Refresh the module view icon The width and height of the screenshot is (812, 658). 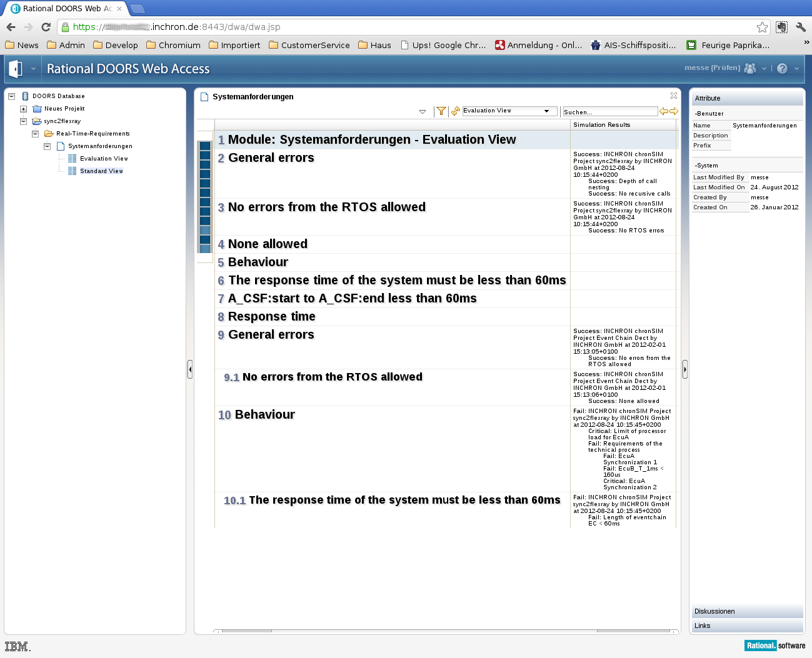[x=455, y=111]
